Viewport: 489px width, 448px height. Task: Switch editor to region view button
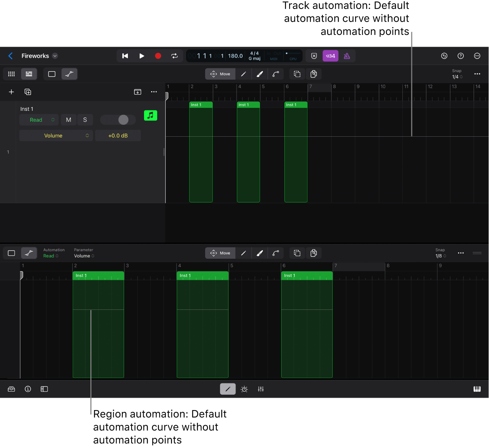point(12,253)
